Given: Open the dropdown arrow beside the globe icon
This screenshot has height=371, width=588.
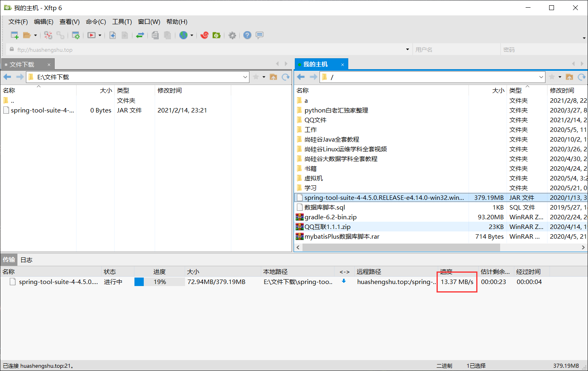Looking at the screenshot, I should pyautogui.click(x=192, y=35).
